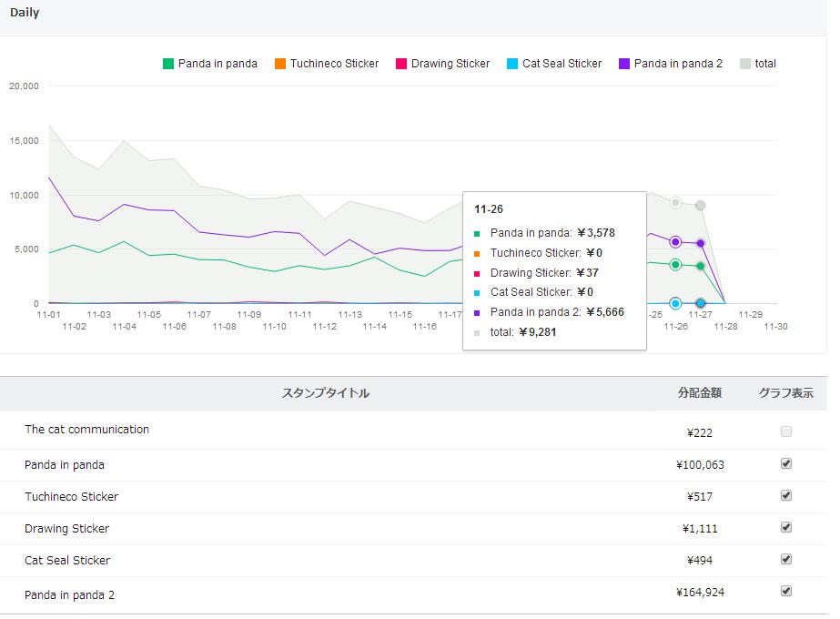Click the blue Cat Seal point on 11-26
The width and height of the screenshot is (840, 619).
[x=675, y=303]
